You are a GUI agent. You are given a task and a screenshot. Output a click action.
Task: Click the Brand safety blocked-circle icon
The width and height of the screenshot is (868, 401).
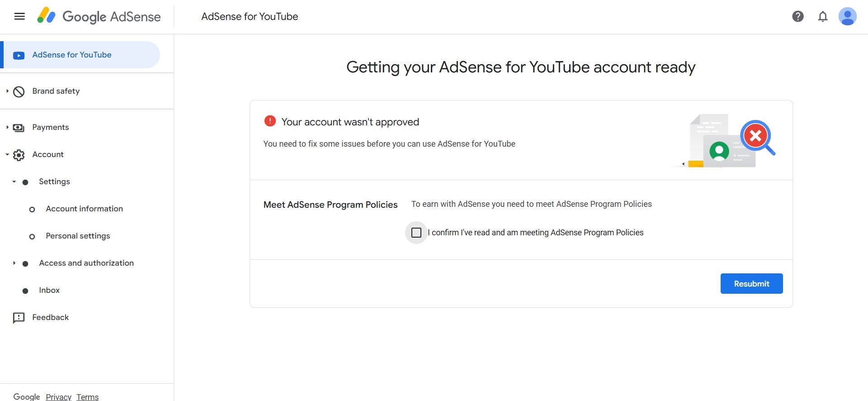[19, 92]
